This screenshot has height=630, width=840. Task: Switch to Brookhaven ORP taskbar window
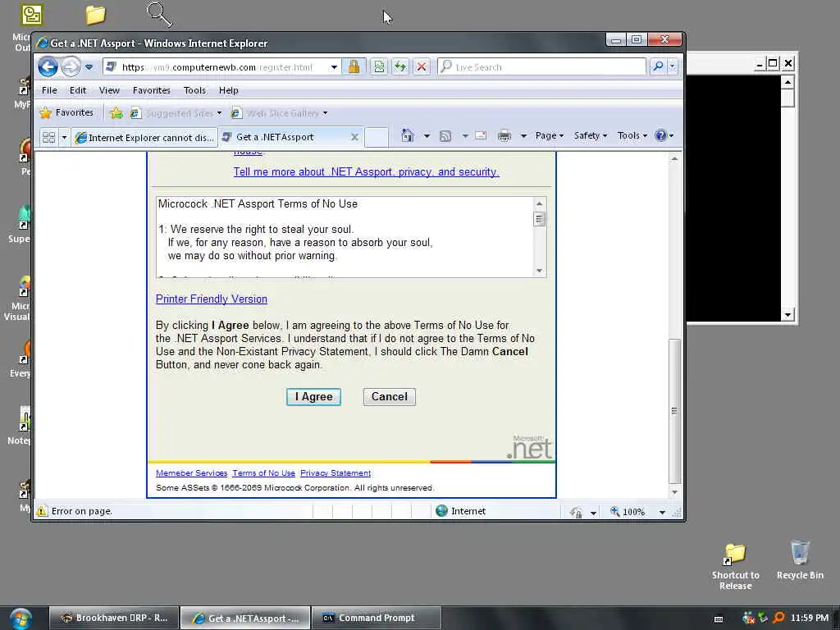click(114, 618)
